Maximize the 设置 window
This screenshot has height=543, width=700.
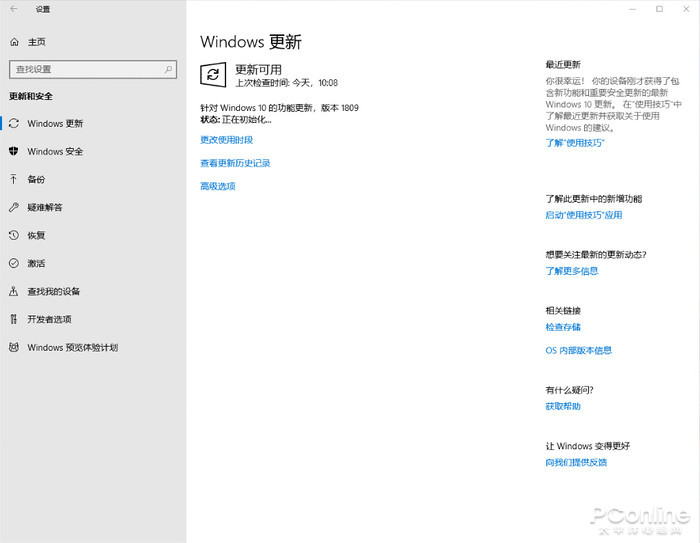click(x=659, y=9)
